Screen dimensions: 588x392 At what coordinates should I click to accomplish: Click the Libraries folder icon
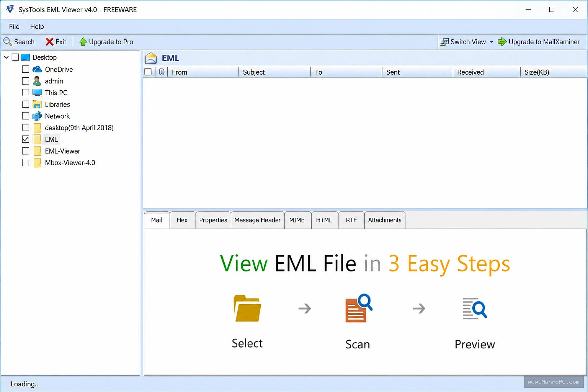click(x=37, y=104)
